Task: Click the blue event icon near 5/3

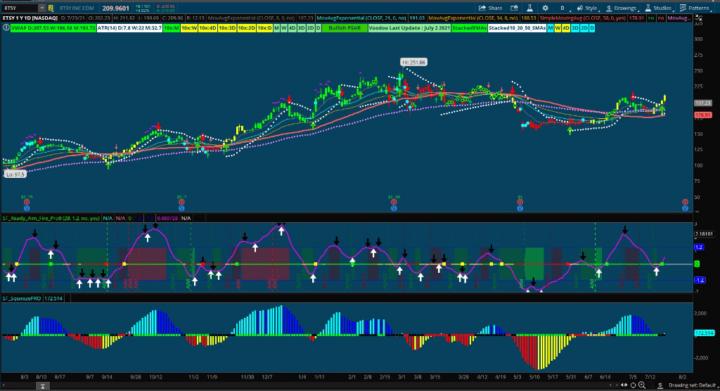Action: pos(520,208)
